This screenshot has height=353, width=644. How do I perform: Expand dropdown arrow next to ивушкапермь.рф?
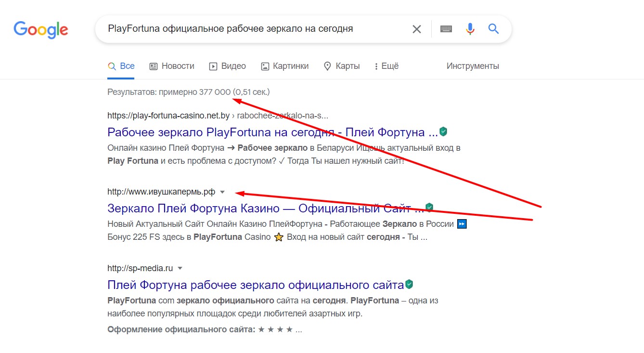coord(222,192)
